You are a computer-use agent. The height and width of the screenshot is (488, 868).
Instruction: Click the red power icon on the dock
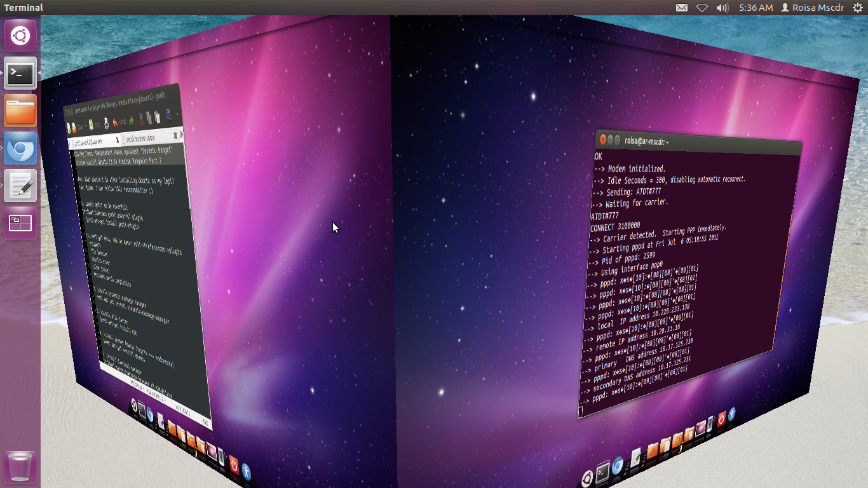point(234,466)
